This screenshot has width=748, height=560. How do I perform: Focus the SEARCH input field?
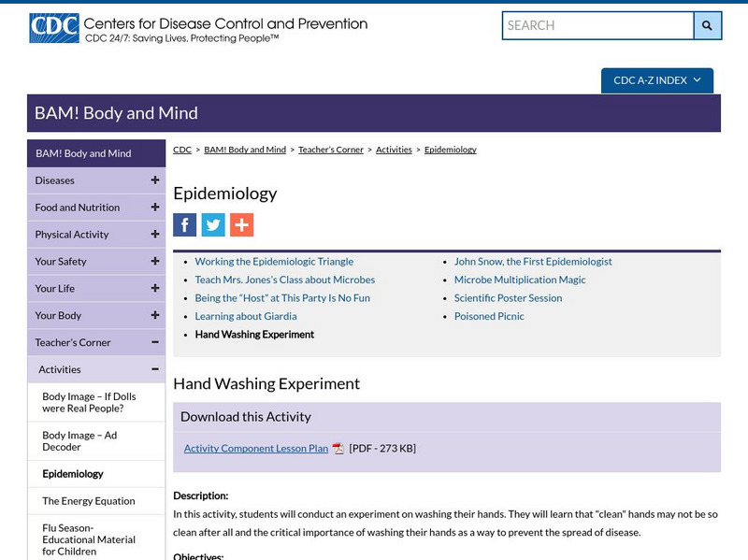point(597,25)
